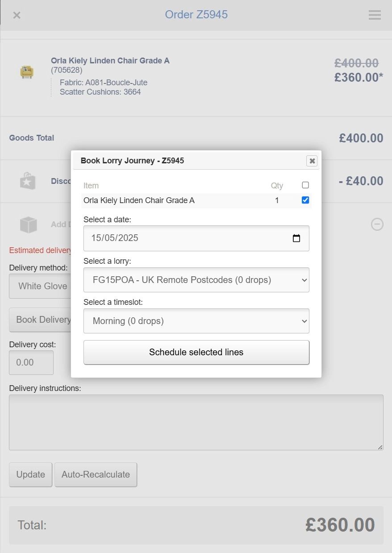The image size is (392, 553).
Task: Collapse the delivery section minus icon
Action: (x=377, y=224)
